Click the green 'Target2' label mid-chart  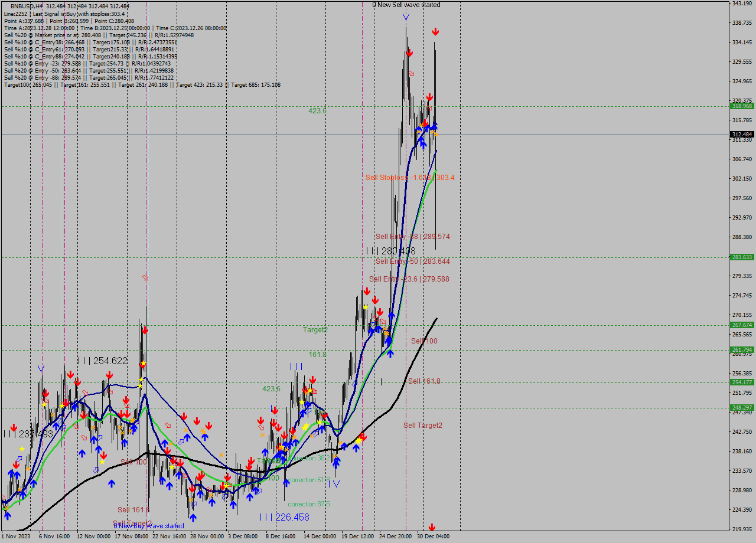click(x=315, y=330)
